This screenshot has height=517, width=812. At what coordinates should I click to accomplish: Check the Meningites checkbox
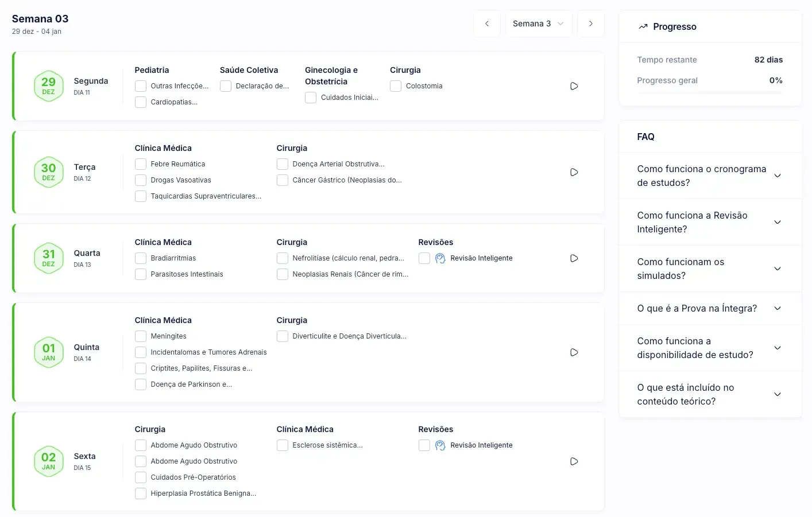pyautogui.click(x=140, y=336)
